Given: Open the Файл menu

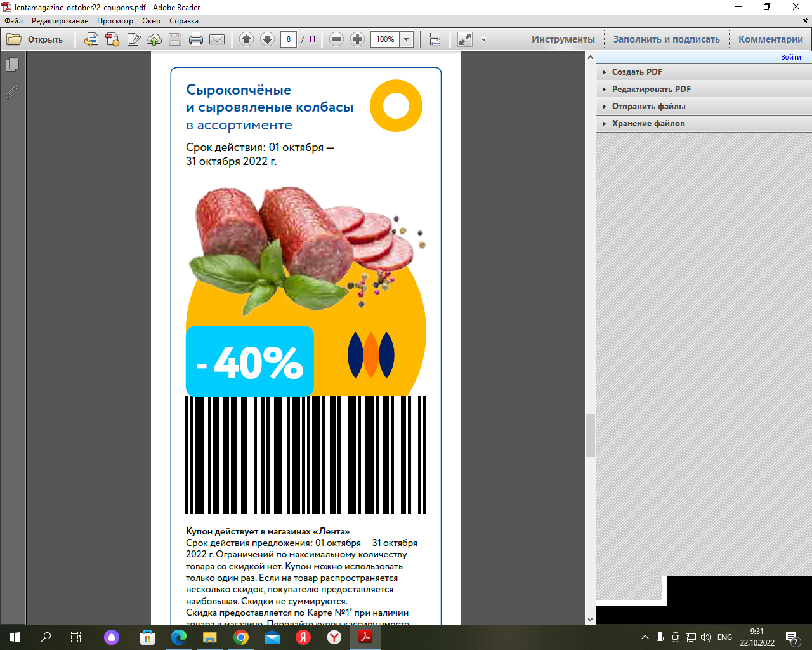Looking at the screenshot, I should click(x=14, y=21).
